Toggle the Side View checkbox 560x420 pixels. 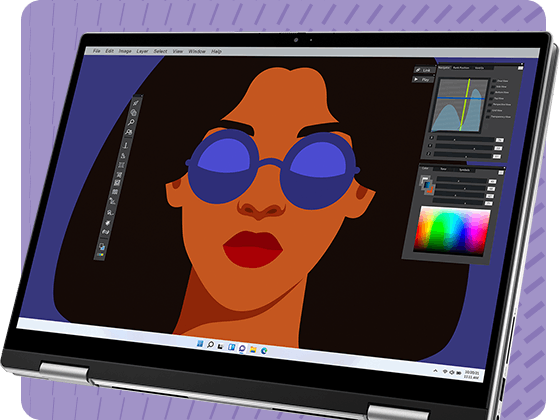click(494, 87)
